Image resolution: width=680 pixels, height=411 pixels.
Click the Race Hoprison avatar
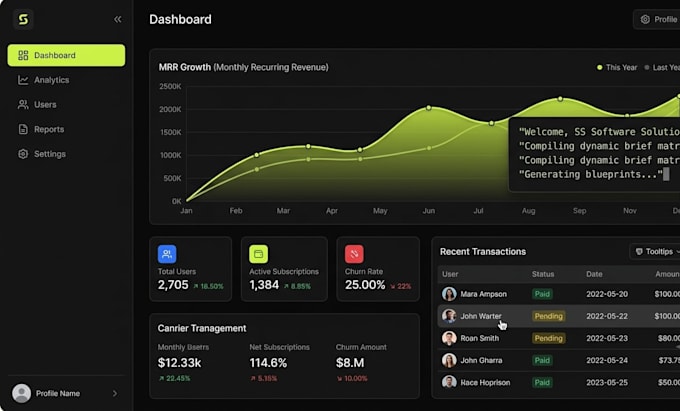(x=449, y=382)
